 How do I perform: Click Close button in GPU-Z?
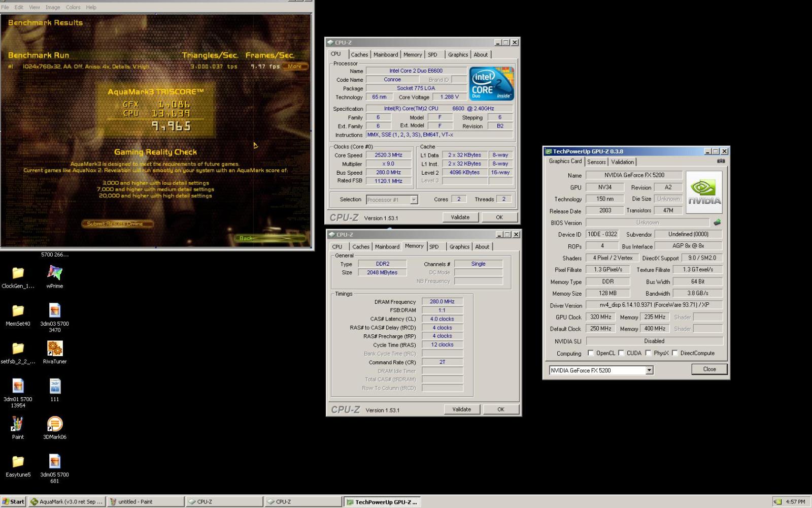(x=709, y=369)
